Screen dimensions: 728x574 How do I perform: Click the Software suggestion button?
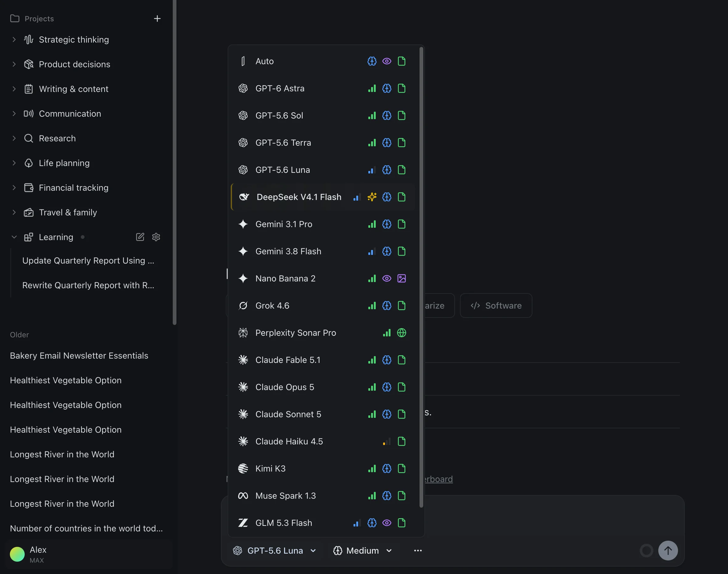pyautogui.click(x=496, y=306)
